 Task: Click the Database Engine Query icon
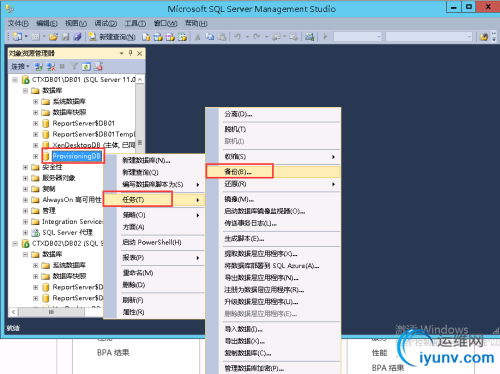click(x=146, y=37)
